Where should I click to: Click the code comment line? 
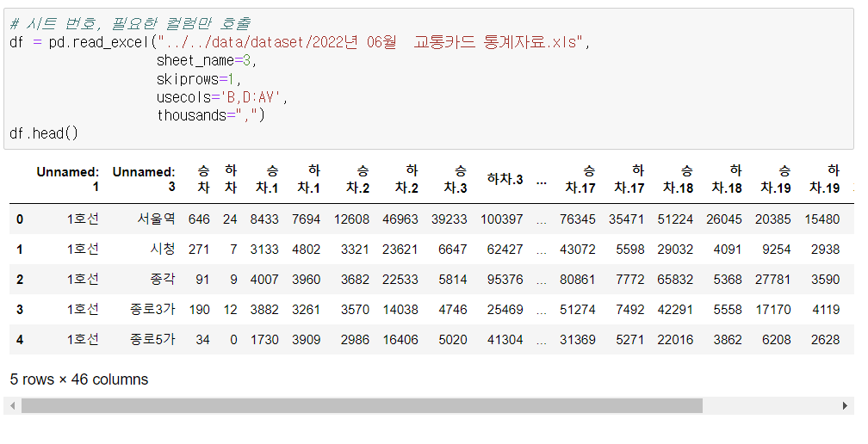(x=130, y=24)
